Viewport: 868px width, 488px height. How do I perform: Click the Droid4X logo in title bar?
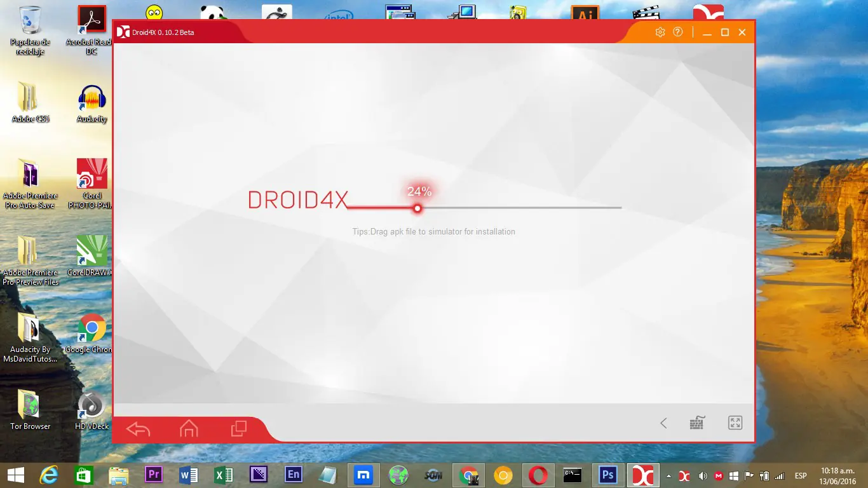click(x=123, y=32)
